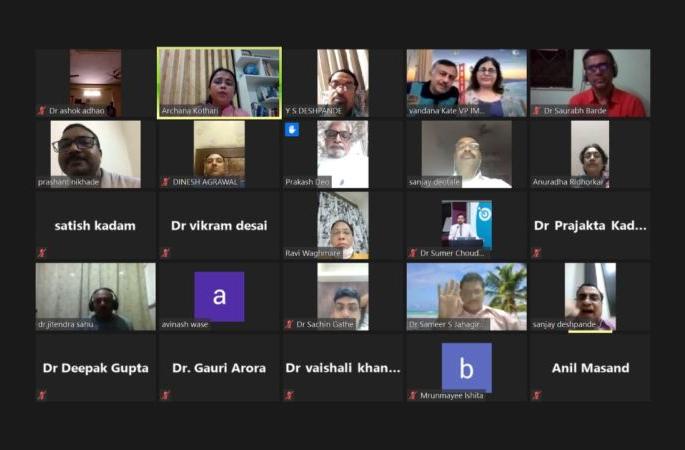Select avinash wase purple avatar tile

coord(219,297)
